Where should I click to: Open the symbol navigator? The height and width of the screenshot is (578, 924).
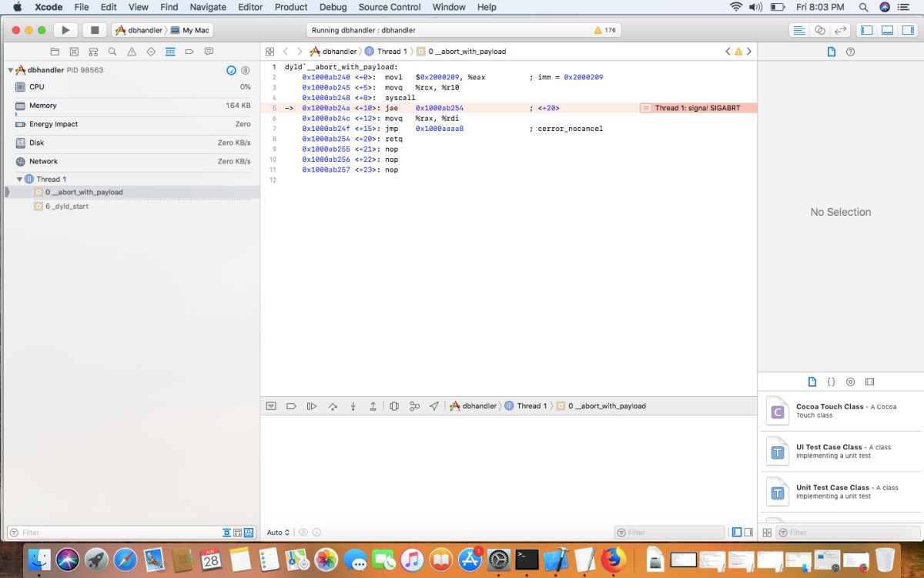[93, 52]
